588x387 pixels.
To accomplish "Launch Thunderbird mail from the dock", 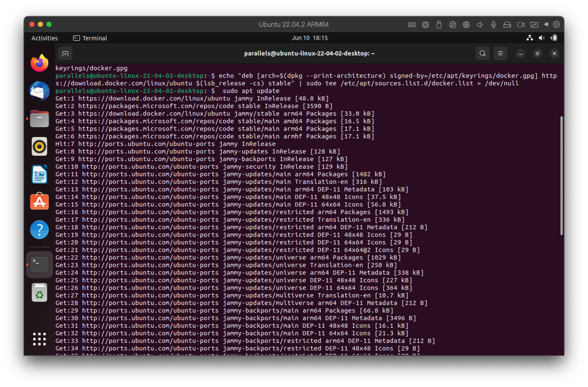I will click(x=40, y=91).
